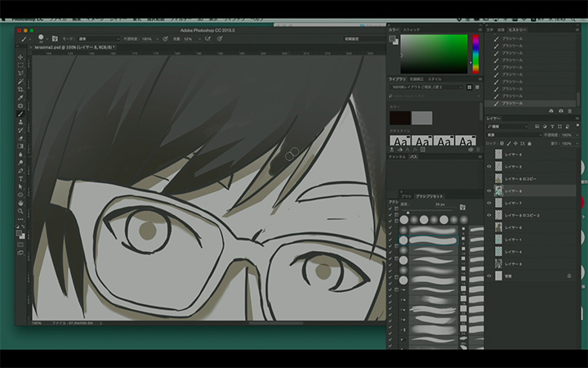Select the Eraser tool
Viewport: 588px width, 368px height.
click(20, 138)
